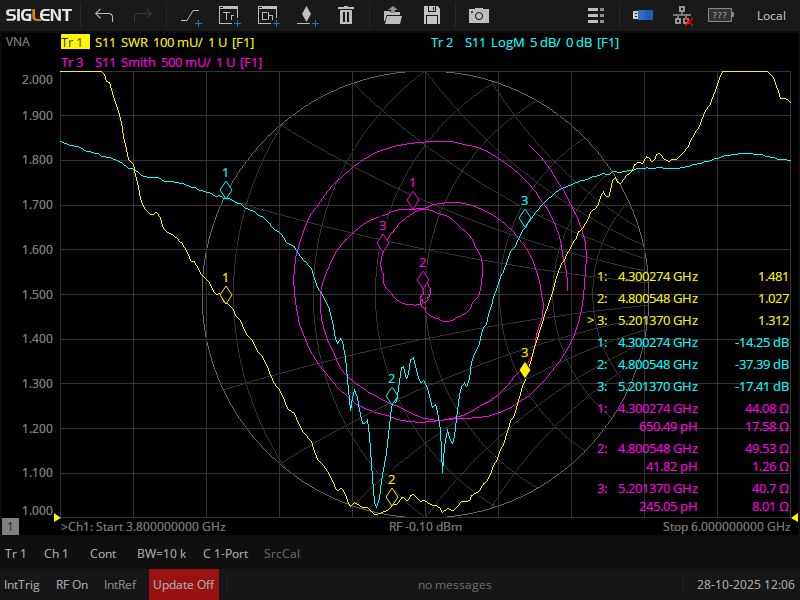Click the Local mode button

click(x=771, y=15)
